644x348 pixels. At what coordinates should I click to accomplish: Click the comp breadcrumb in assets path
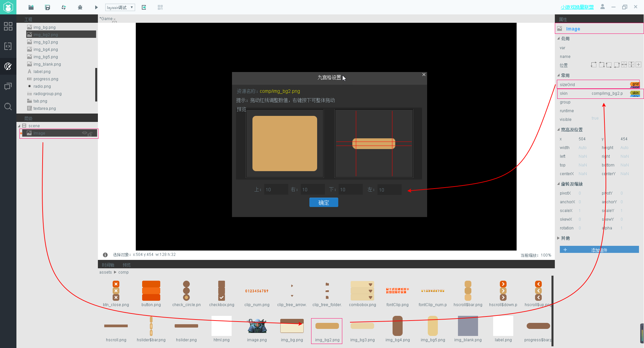123,272
